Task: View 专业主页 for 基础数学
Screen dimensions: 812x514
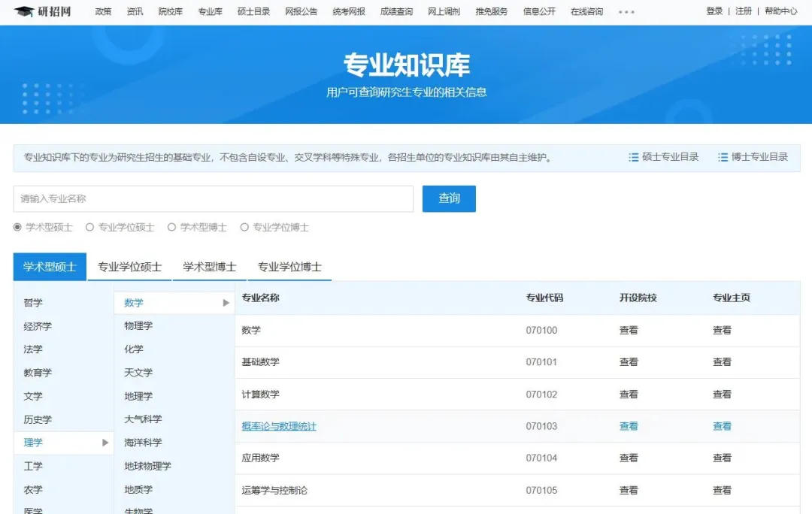Action: click(722, 361)
